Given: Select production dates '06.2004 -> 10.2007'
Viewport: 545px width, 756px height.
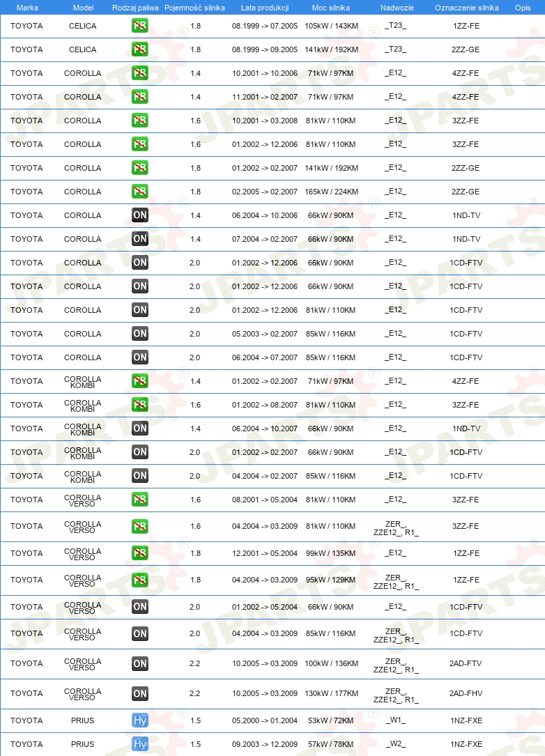Looking at the screenshot, I should tap(265, 428).
